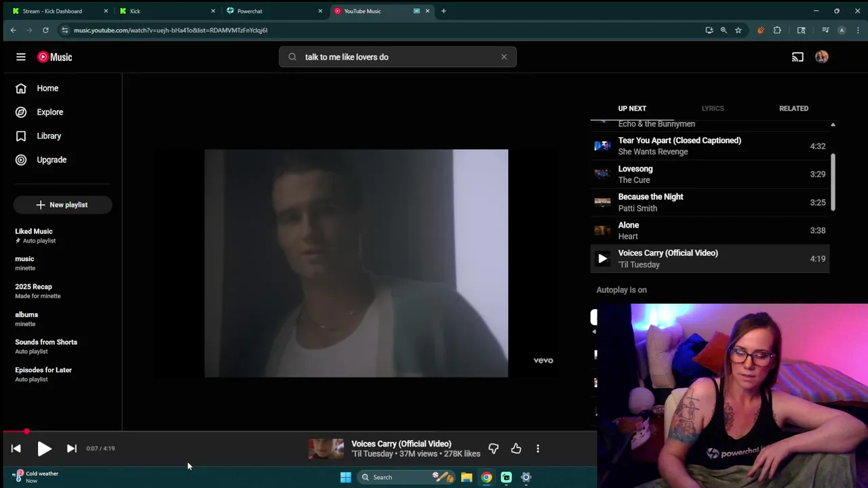Click install app icon in address bar

tap(709, 30)
